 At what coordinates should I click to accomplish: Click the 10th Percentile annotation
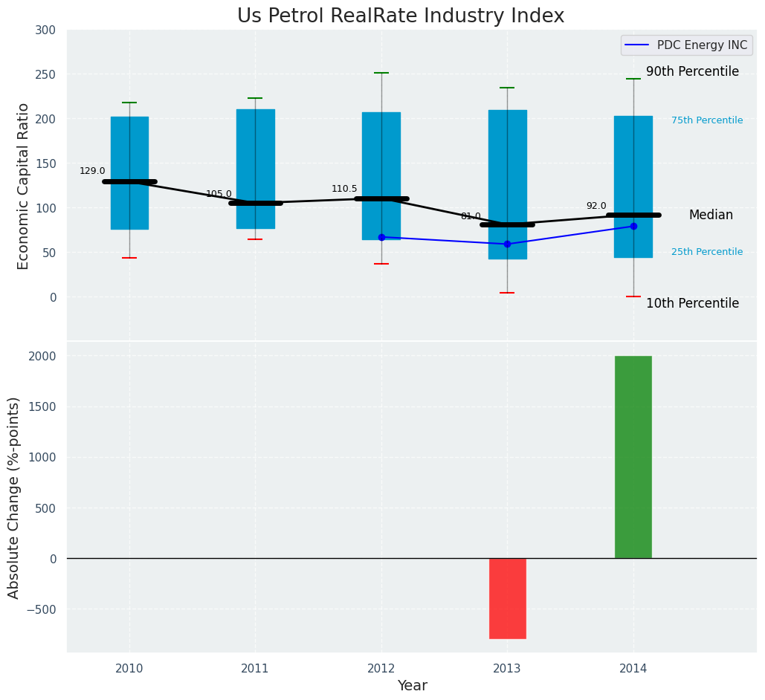(692, 303)
